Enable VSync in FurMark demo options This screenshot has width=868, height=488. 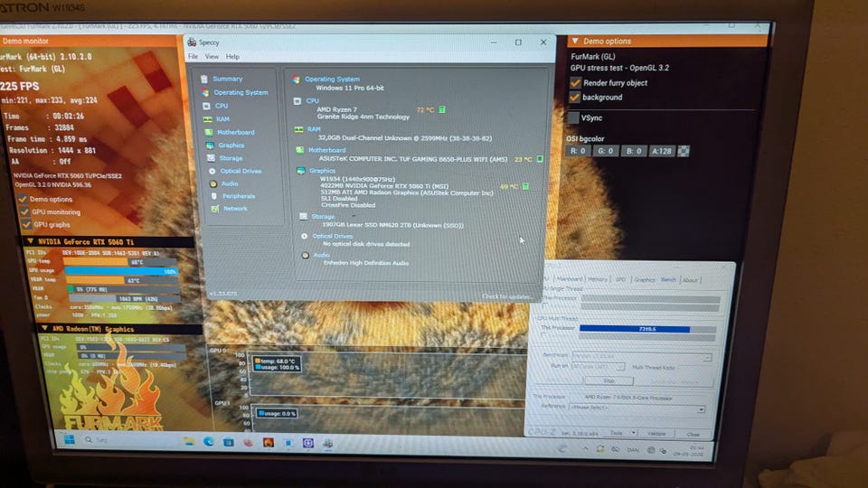point(573,117)
